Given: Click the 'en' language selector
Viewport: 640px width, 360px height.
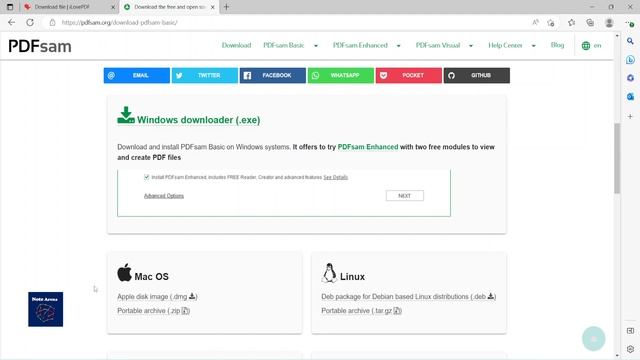Looking at the screenshot, I should pyautogui.click(x=597, y=46).
